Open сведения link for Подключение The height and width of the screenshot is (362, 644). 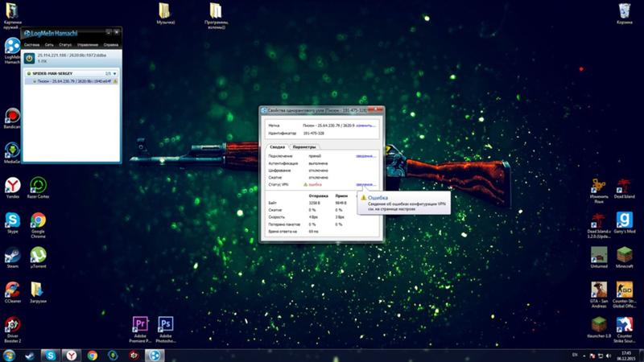[x=365, y=156]
